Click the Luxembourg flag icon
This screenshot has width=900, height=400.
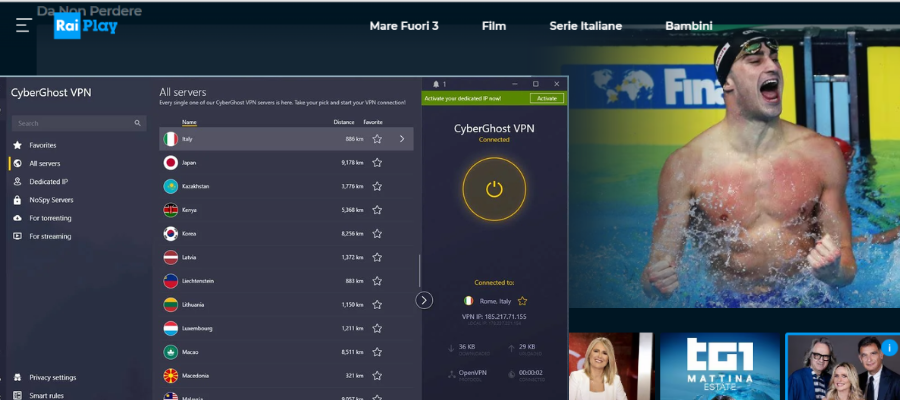170,328
